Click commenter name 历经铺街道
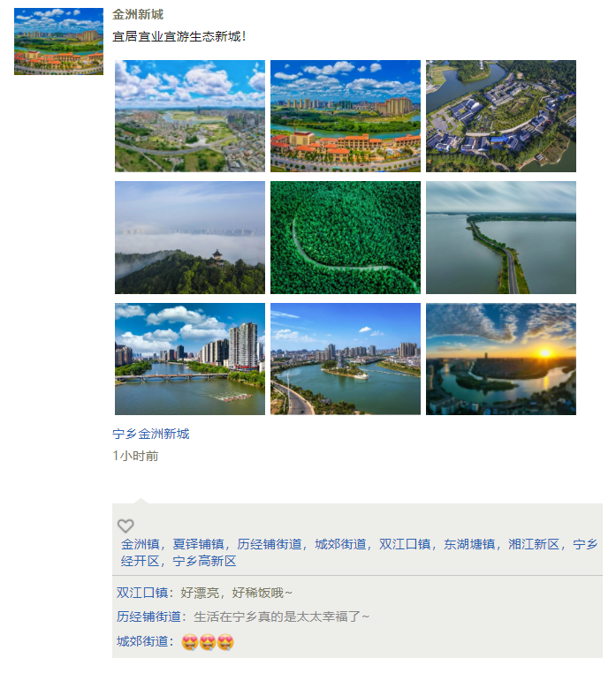The width and height of the screenshot is (616, 673). (x=148, y=616)
